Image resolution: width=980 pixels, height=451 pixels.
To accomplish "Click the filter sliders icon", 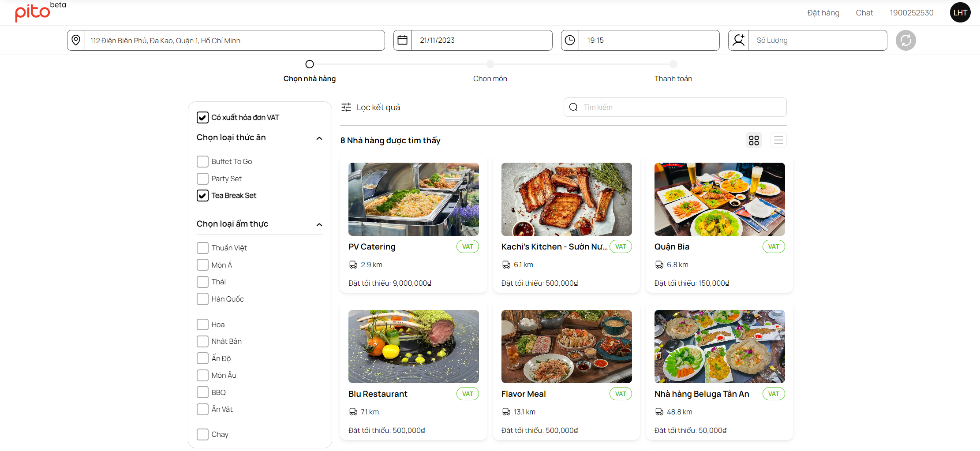I will (x=346, y=107).
